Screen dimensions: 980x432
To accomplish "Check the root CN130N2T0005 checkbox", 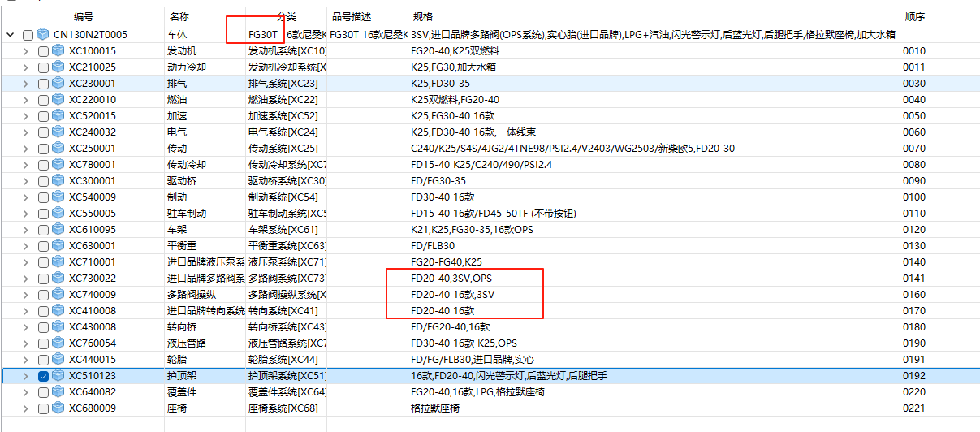I will click(x=28, y=35).
